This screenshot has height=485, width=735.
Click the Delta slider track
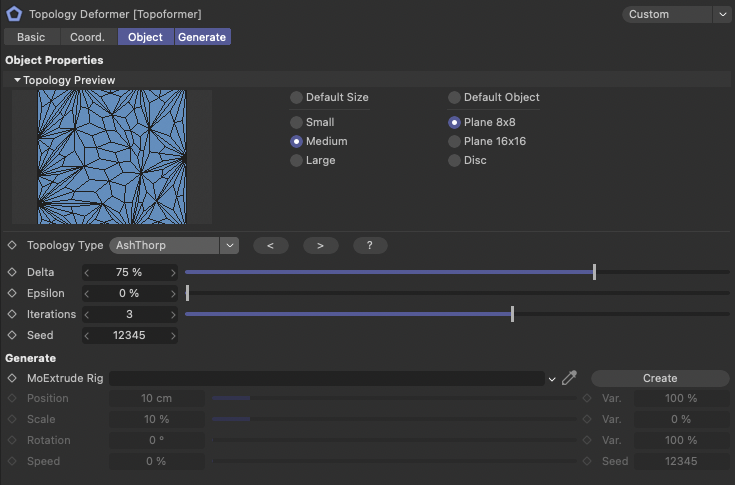click(400, 272)
